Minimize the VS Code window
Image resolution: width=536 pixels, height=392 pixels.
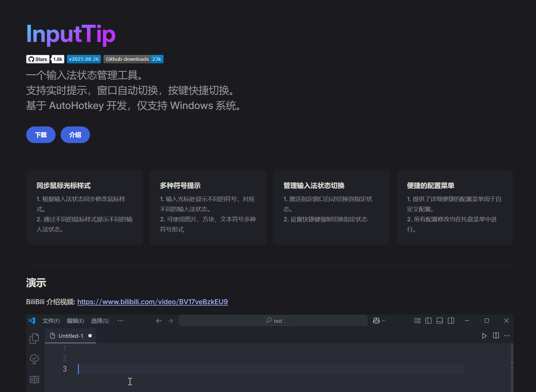467,321
